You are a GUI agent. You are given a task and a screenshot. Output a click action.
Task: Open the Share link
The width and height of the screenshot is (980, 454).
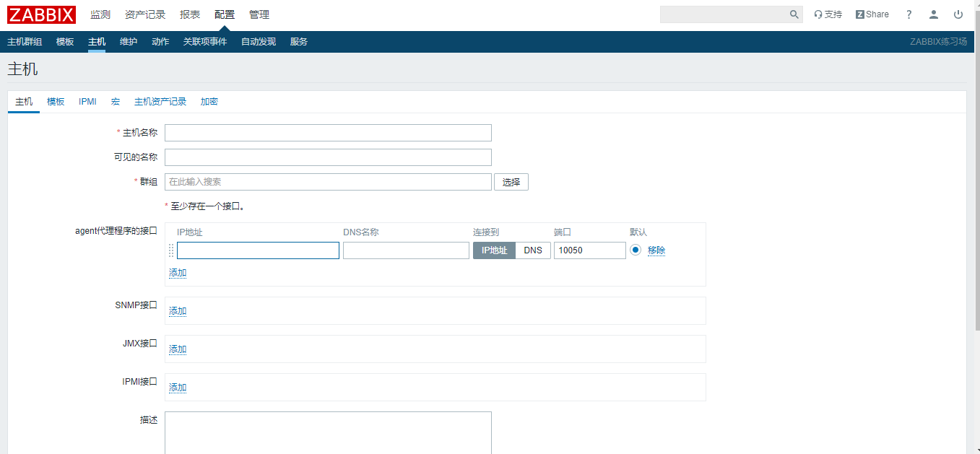(872, 14)
